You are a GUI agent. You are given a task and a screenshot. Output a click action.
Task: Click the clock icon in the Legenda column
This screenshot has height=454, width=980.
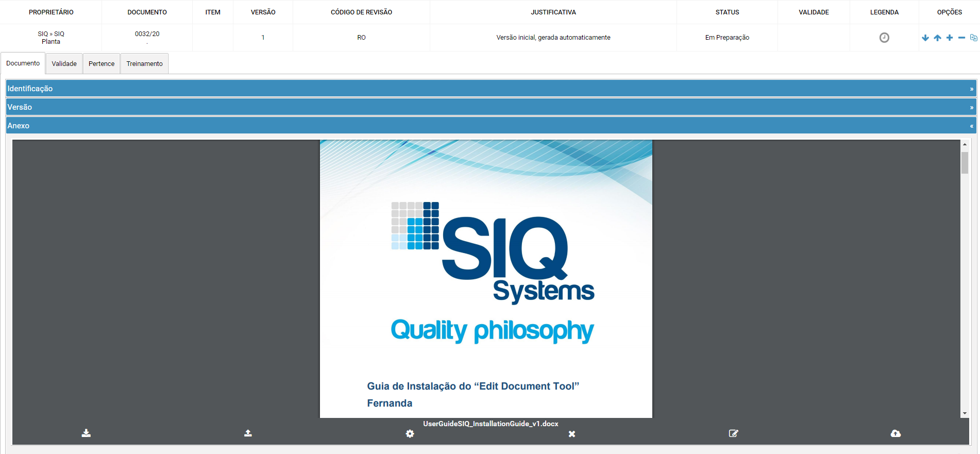884,38
